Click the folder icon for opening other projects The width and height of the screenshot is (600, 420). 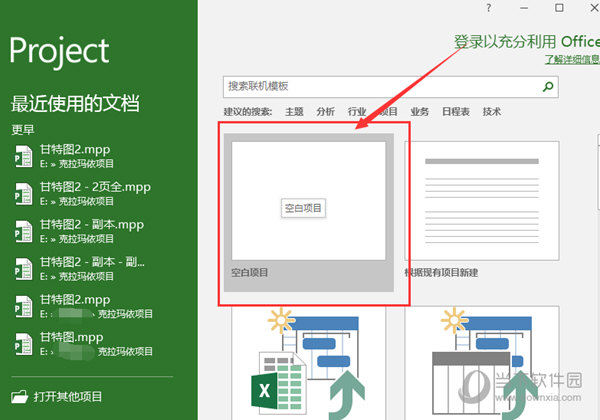(20, 397)
